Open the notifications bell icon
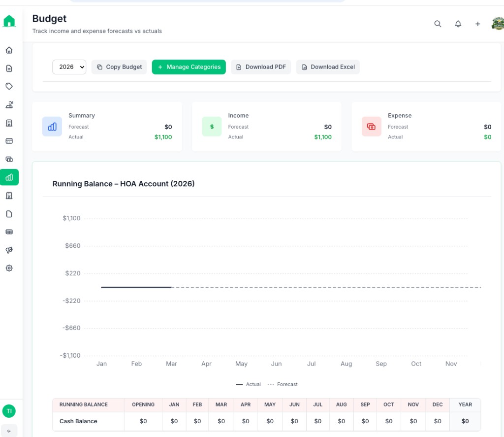The width and height of the screenshot is (504, 437). coord(458,24)
